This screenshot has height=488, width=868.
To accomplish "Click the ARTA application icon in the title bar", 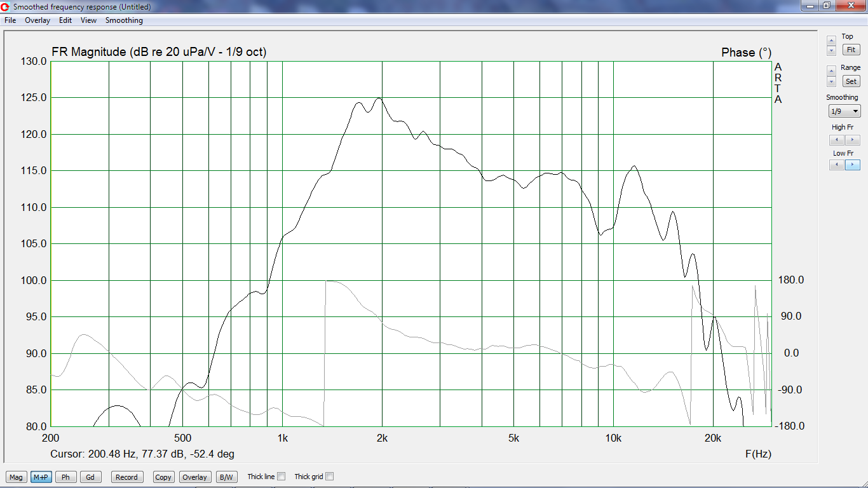I will 6,6.
